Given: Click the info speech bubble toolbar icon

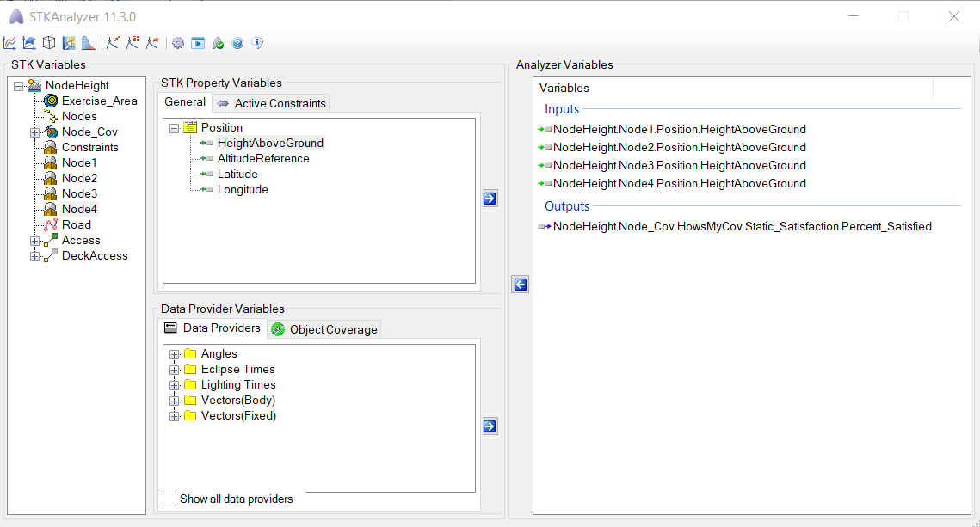Looking at the screenshot, I should point(257,42).
